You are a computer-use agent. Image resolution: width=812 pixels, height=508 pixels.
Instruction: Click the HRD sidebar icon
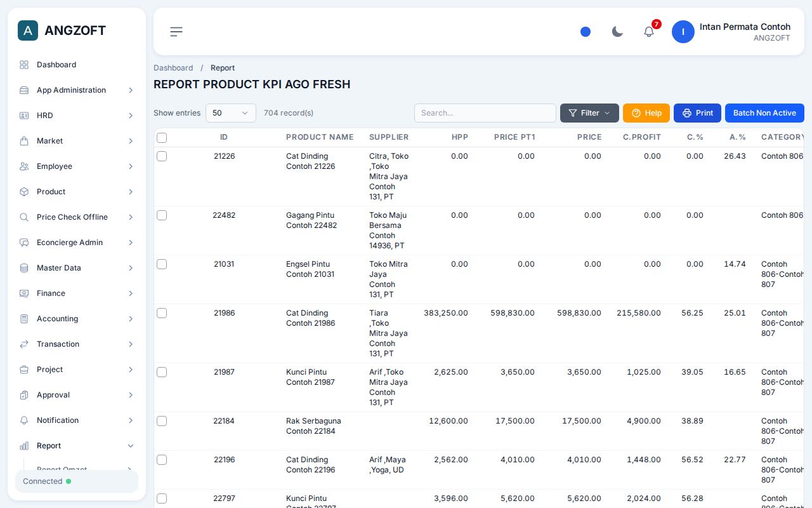pos(24,116)
